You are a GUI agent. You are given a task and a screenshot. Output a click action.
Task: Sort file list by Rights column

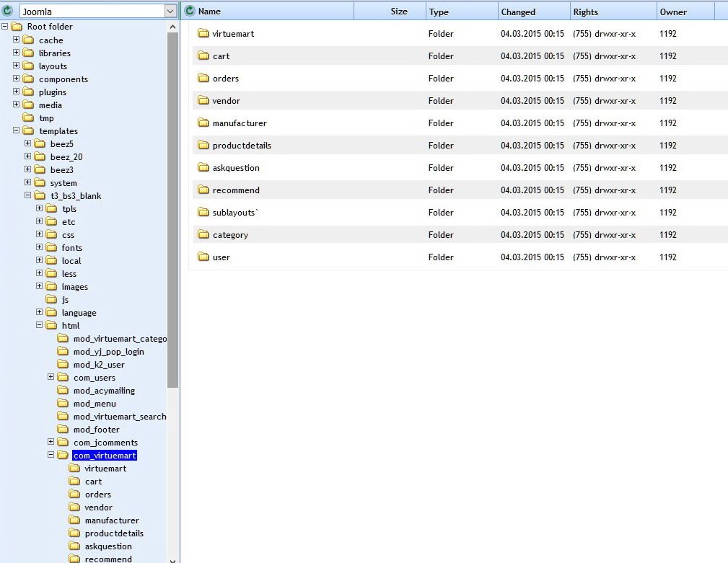(585, 12)
